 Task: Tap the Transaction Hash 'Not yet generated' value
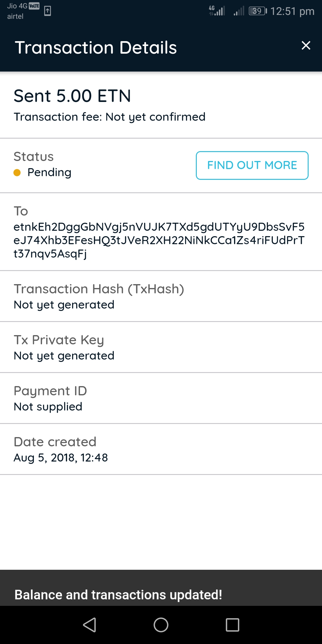(64, 305)
